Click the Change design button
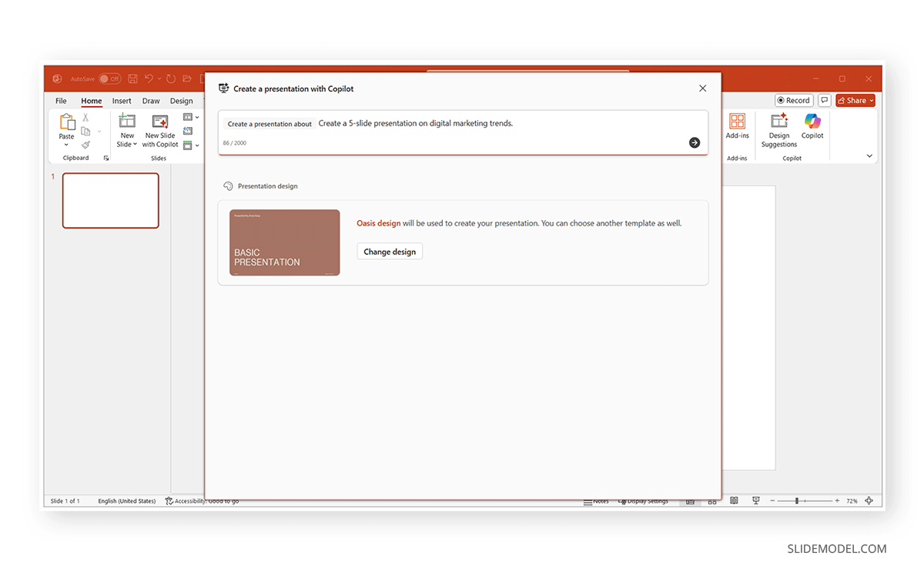This screenshot has width=924, height=572. 390,252
